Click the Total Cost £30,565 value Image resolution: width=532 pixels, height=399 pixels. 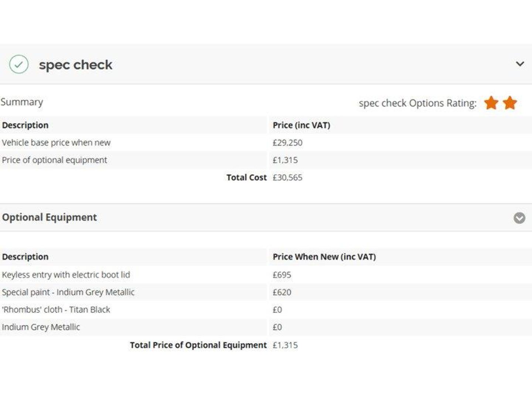(287, 178)
